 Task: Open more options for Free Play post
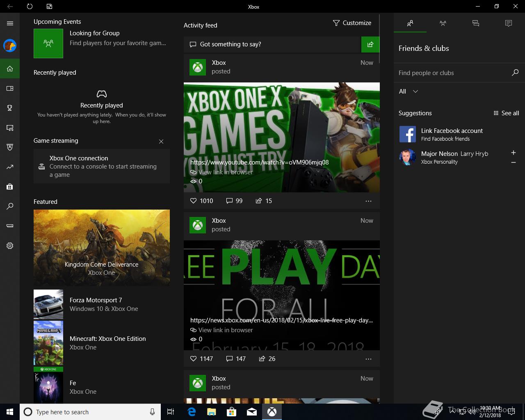tap(368, 359)
